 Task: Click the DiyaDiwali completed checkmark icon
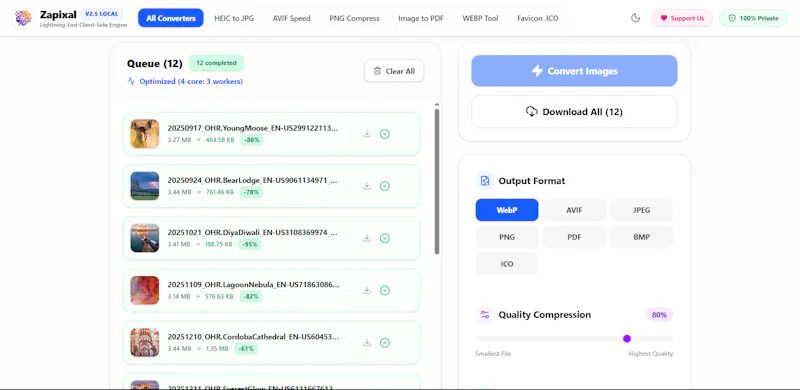385,238
